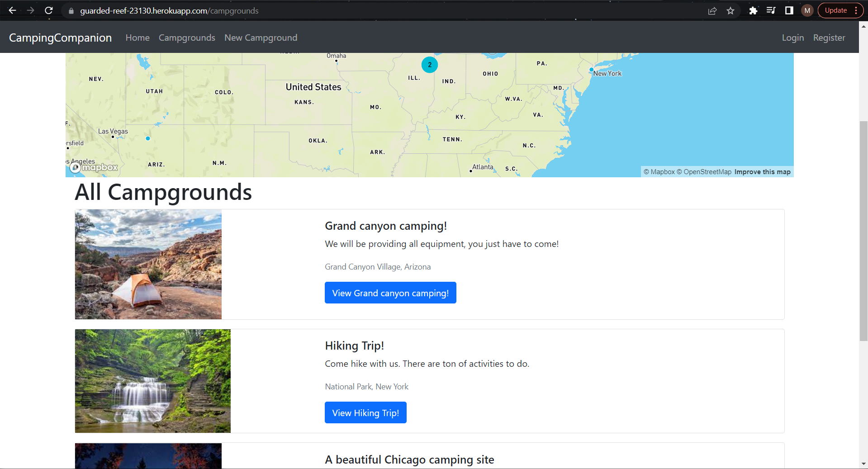Reload the campgrounds page
The height and width of the screenshot is (469, 868).
click(49, 10)
